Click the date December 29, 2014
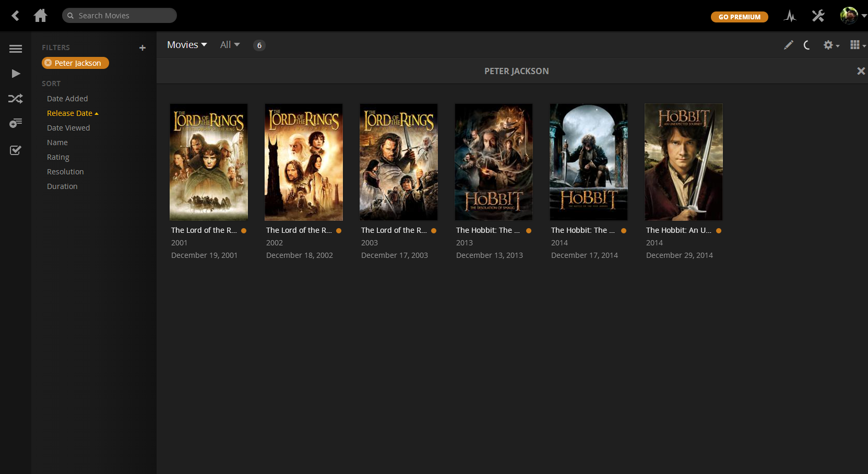The height and width of the screenshot is (474, 868). [680, 255]
